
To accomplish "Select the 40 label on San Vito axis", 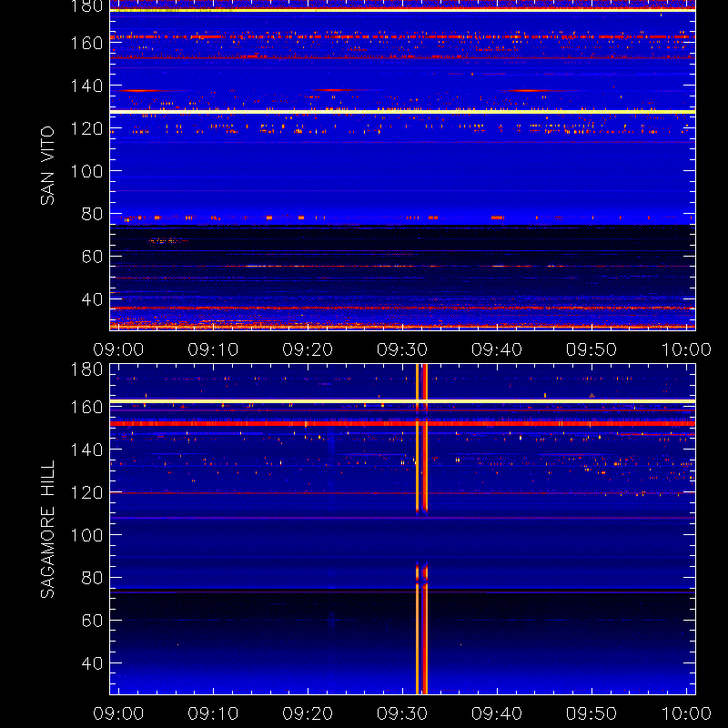I will coord(93,299).
